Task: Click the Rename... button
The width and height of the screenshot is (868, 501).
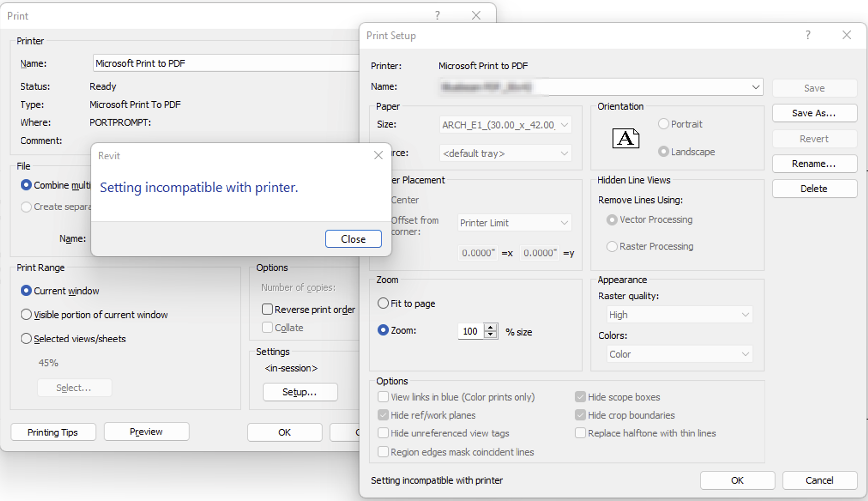Action: coord(814,164)
